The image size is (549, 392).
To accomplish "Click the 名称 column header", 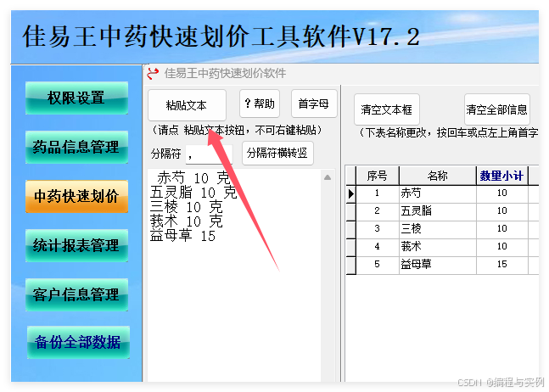I will (x=437, y=176).
